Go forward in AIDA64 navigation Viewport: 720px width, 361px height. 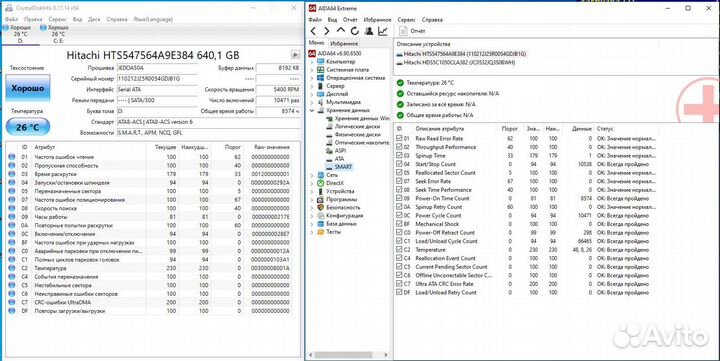[x=326, y=31]
